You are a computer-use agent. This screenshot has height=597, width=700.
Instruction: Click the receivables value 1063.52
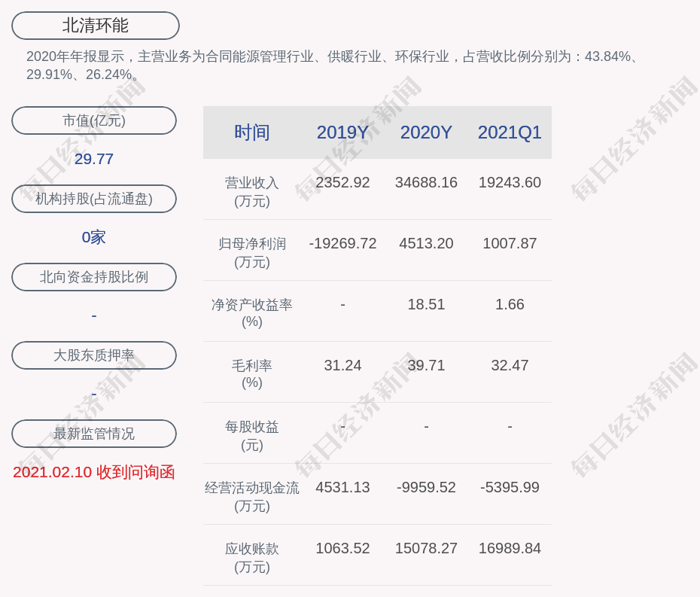tap(342, 548)
